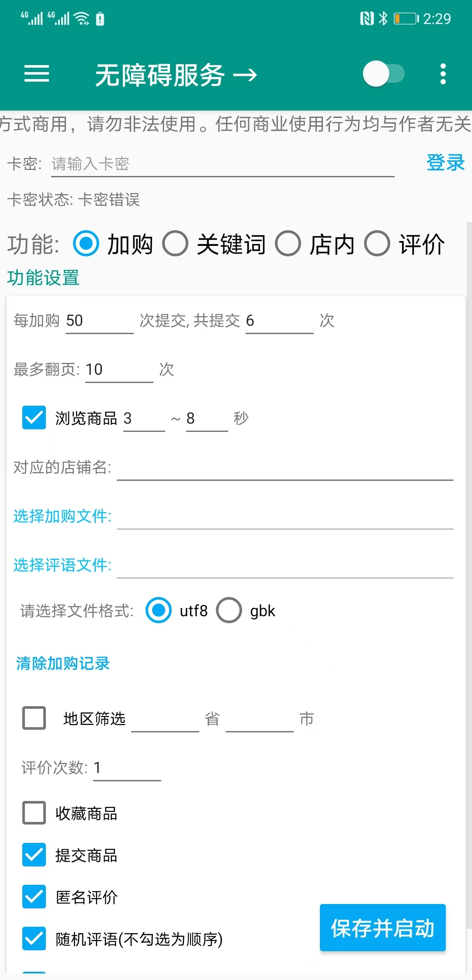Click 清除加购记录 to clear records
This screenshot has width=472, height=980.
[62, 663]
